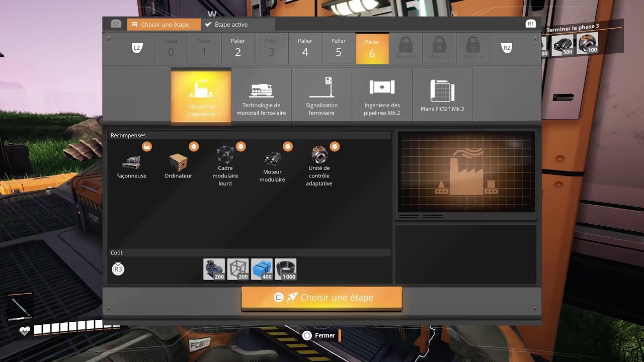
Task: Click the R2 trigger icon
Action: coord(507,48)
